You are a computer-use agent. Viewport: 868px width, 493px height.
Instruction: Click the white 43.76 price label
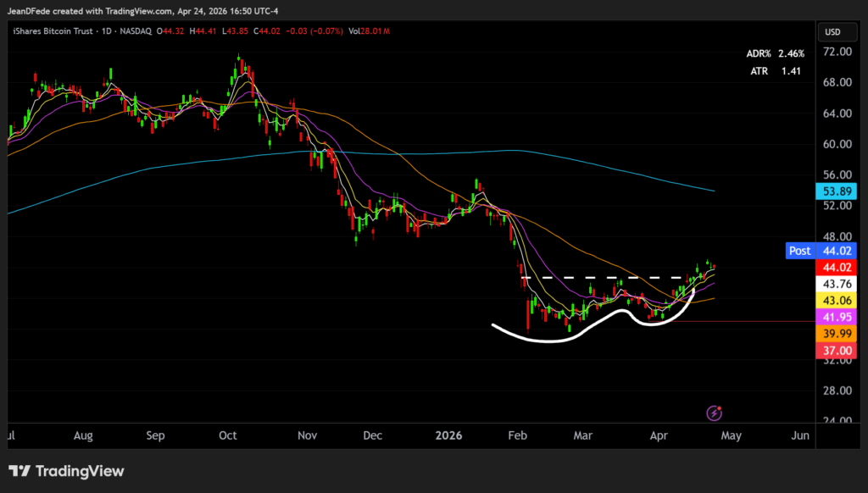tap(836, 284)
